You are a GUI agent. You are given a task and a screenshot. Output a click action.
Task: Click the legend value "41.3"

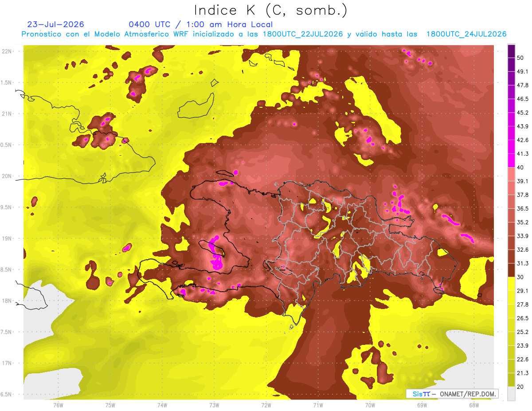(x=522, y=154)
